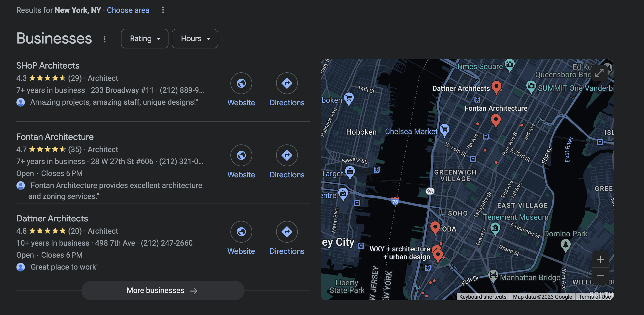644x315 pixels.
Task: Zoom in on the map
Action: click(600, 259)
